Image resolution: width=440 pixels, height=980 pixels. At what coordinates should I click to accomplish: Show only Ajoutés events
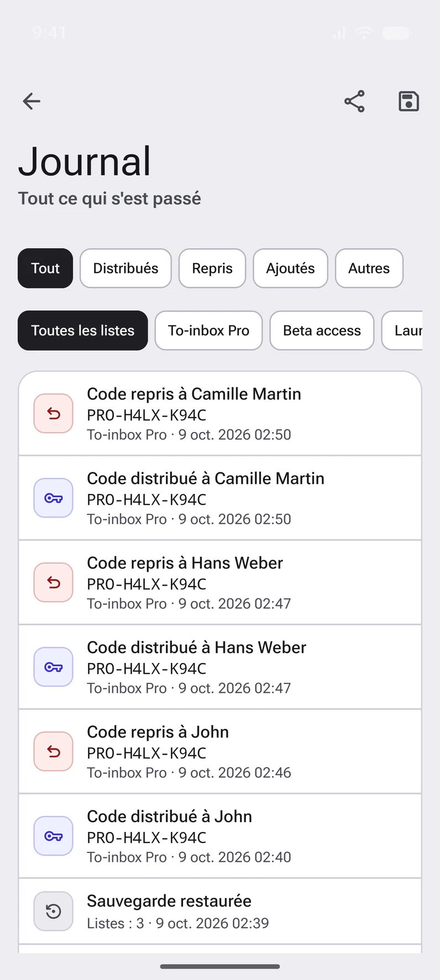(290, 268)
